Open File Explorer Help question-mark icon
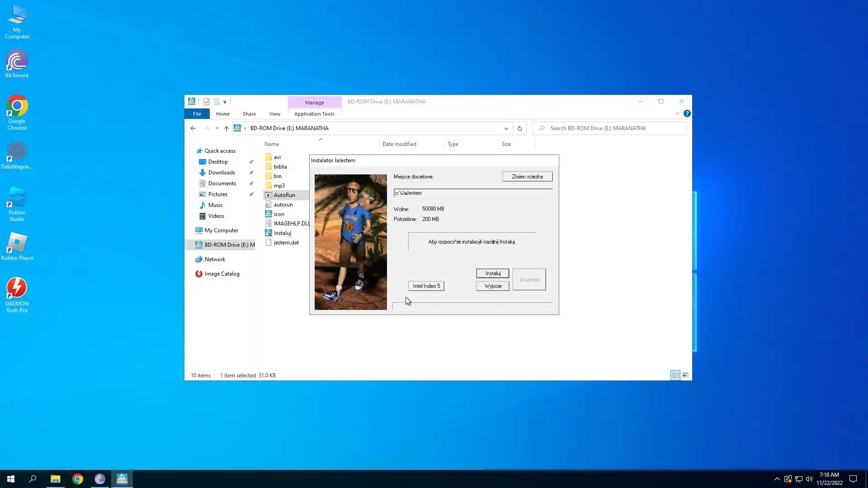This screenshot has width=868, height=488. [x=687, y=113]
